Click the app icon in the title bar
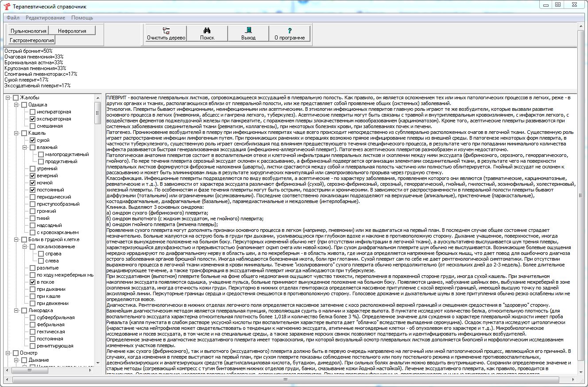 point(7,6)
